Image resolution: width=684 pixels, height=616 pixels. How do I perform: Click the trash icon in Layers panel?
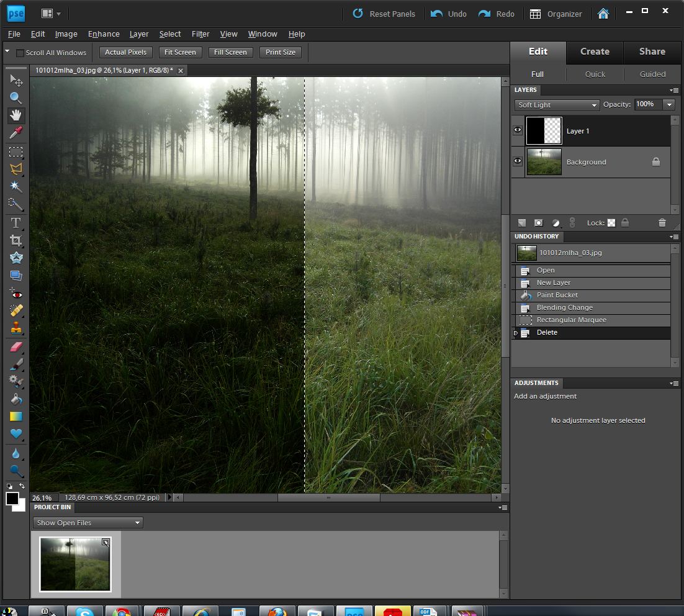coord(662,223)
